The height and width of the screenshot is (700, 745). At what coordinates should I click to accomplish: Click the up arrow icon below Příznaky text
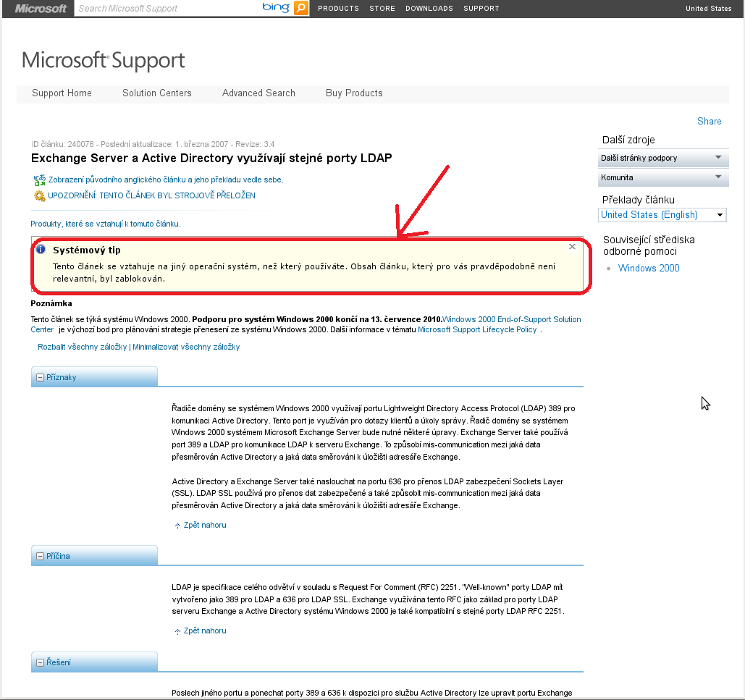click(x=177, y=526)
